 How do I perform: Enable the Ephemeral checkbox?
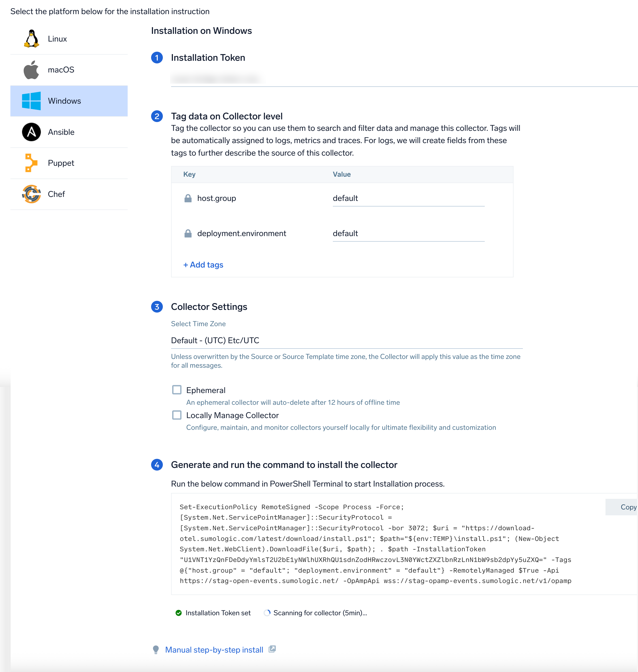[x=177, y=390]
